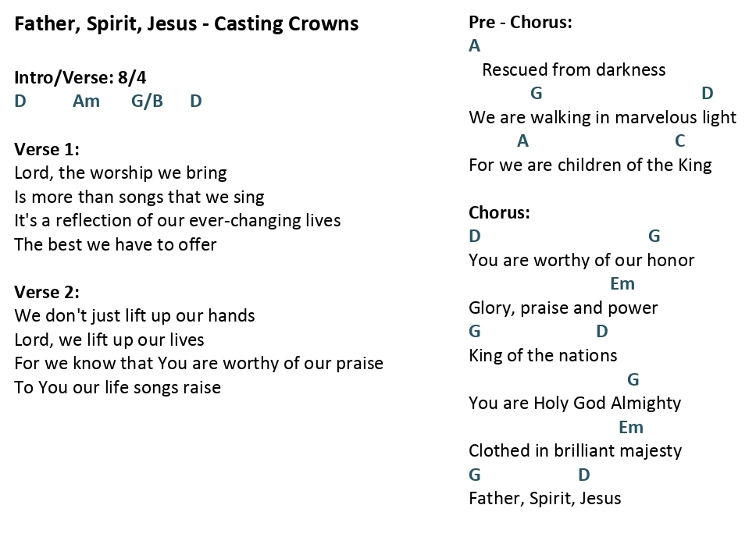756x537 pixels.
Task: Click the final line 'Father, Spirit, Jesus'
Action: point(545,499)
